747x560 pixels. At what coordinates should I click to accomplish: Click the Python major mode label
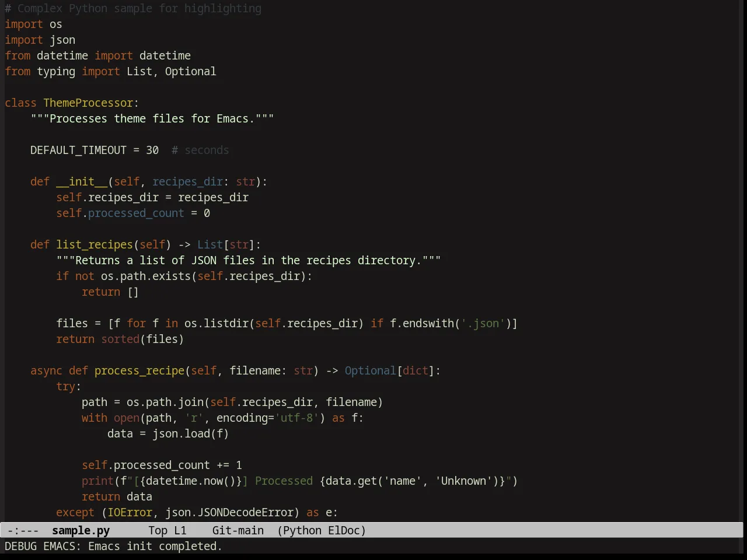click(302, 530)
